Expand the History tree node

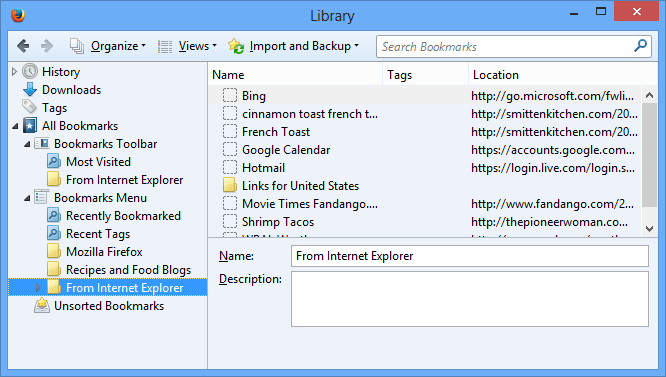14,71
